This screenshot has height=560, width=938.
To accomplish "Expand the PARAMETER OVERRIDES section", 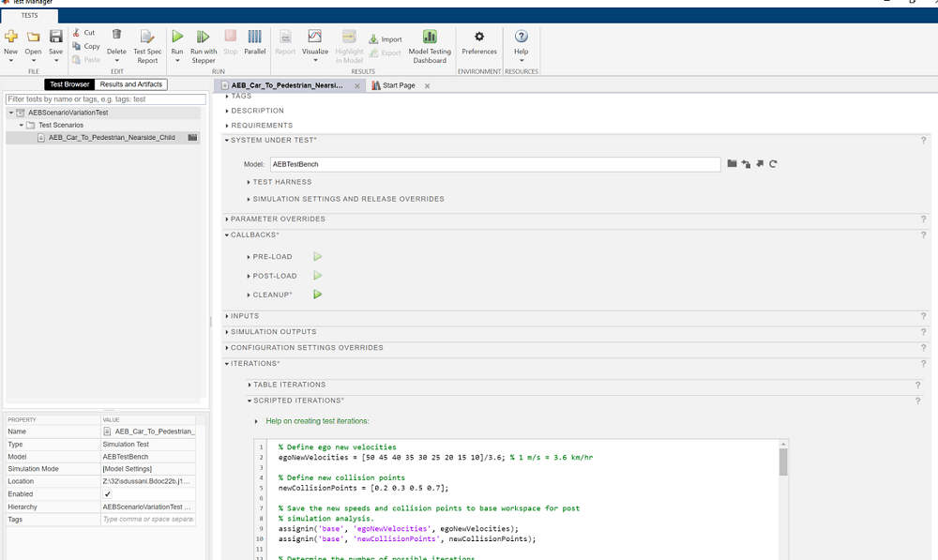I will (x=278, y=219).
